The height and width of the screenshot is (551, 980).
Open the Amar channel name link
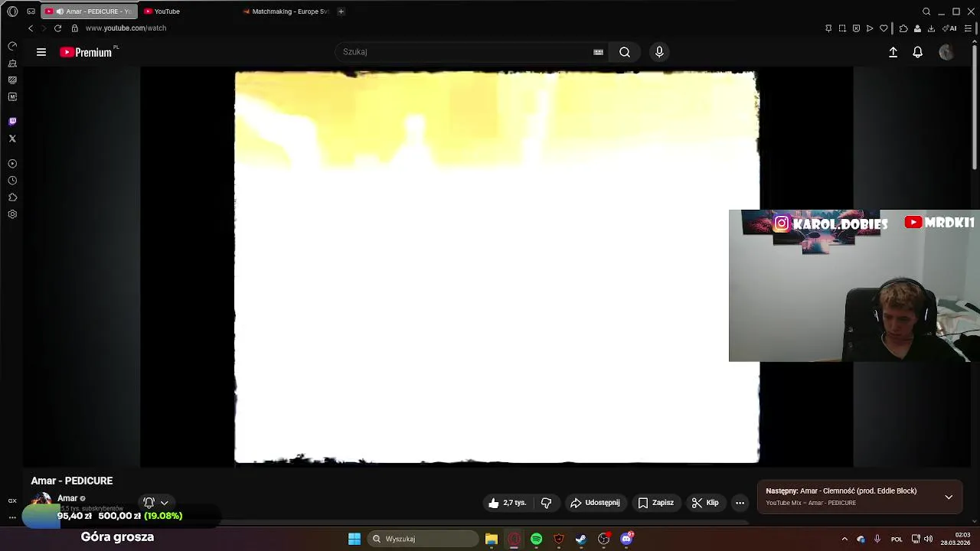[67, 498]
